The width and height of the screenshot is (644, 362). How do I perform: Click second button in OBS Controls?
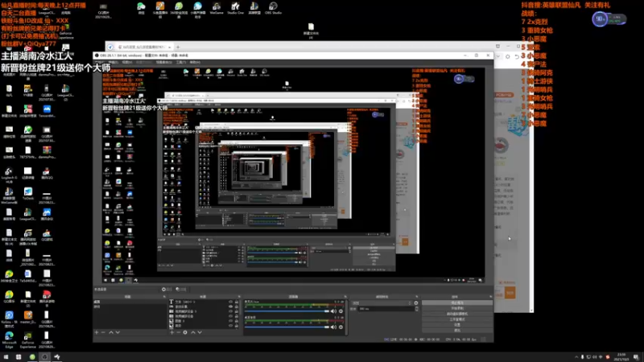pyautogui.click(x=457, y=308)
